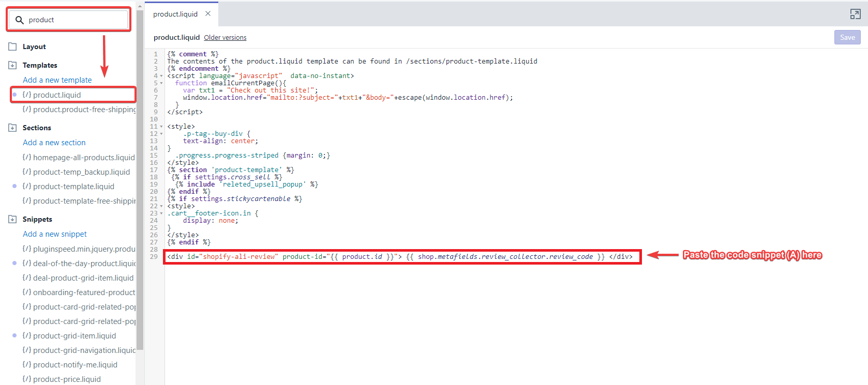Click the Sections heading
This screenshot has width=868, height=385.
click(x=37, y=128)
